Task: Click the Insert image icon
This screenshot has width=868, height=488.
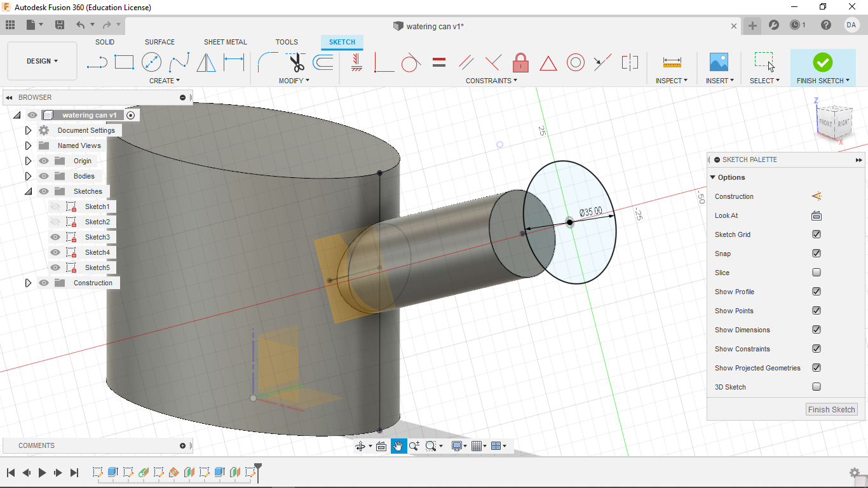Action: pos(719,62)
